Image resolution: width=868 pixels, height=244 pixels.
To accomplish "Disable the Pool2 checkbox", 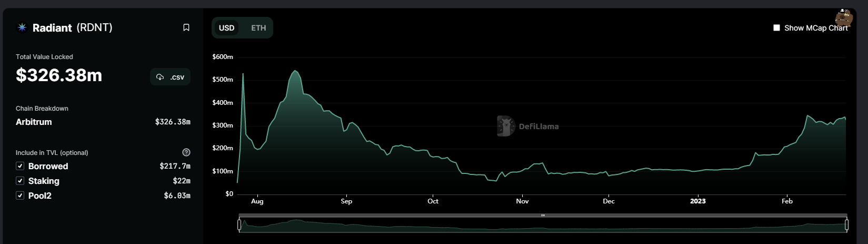I will 20,196.
